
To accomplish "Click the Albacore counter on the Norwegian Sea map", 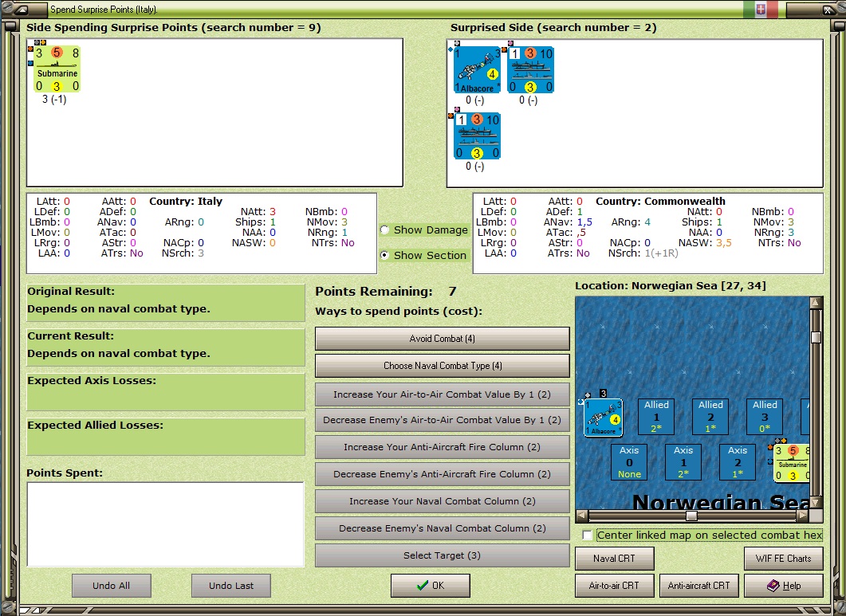I will [604, 418].
